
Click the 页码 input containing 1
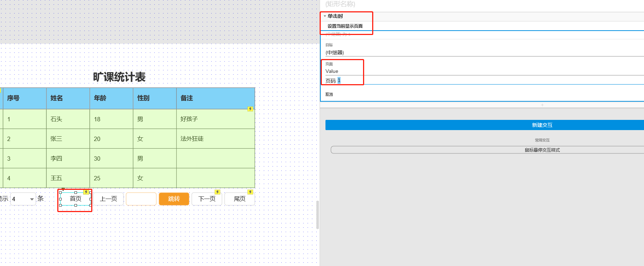[x=491, y=81]
